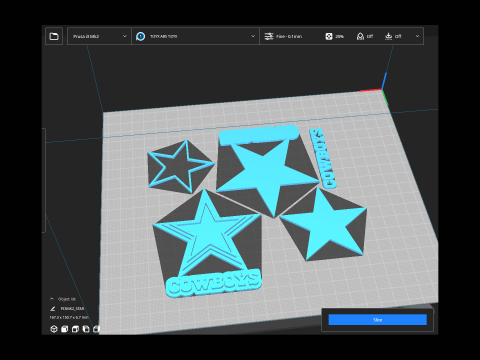Open the material and nozzle dropdown
Viewport: 480px width, 360px height.
(195, 36)
